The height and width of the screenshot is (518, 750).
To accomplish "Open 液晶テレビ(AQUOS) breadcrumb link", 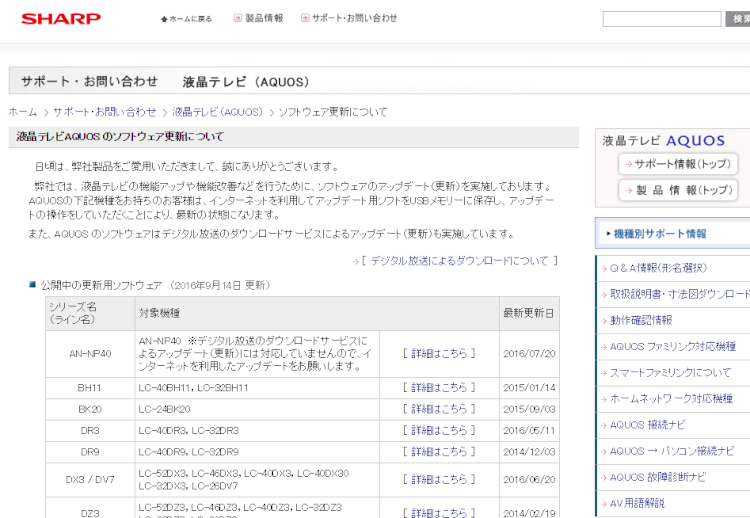I will point(217,112).
